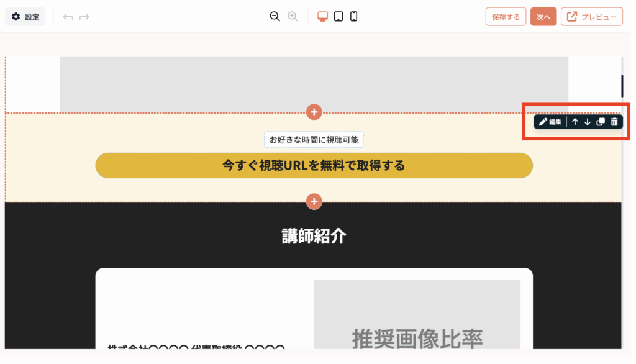Switch to desktop preview mode
Image resolution: width=636 pixels, height=364 pixels.
click(x=323, y=17)
